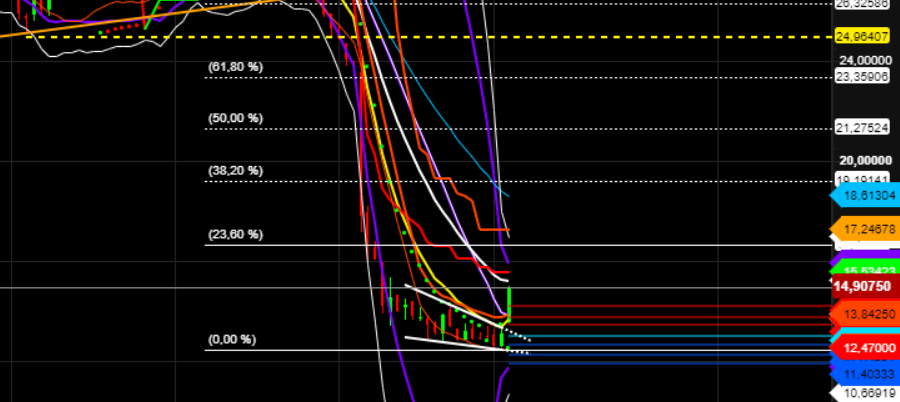This screenshot has width=900, height=402.
Task: Click the 23,35906 Fibonacci price label
Action: pos(863,77)
